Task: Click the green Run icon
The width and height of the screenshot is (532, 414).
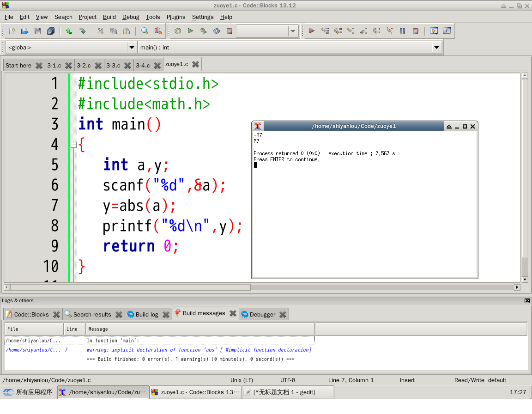Action: pyautogui.click(x=190, y=31)
